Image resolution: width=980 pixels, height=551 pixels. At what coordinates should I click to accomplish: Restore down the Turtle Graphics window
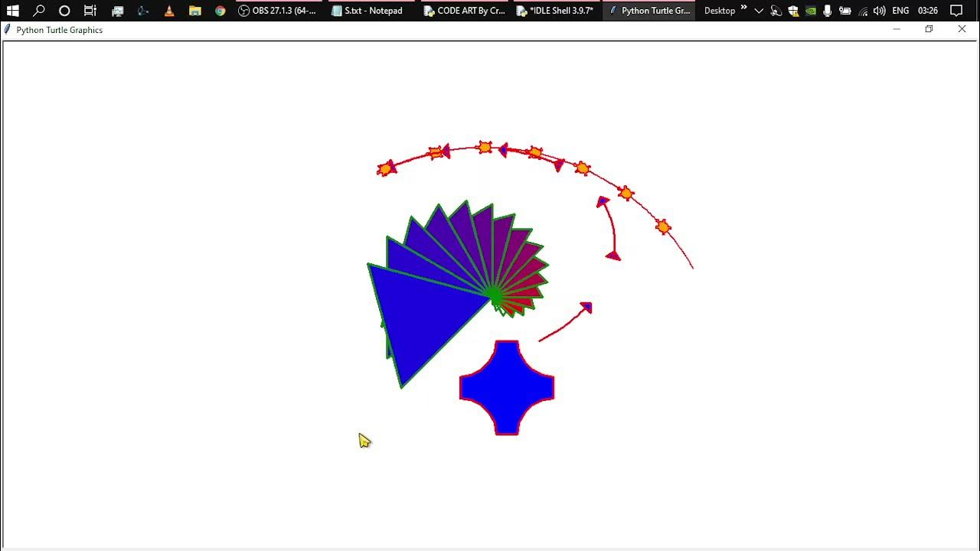(x=929, y=29)
